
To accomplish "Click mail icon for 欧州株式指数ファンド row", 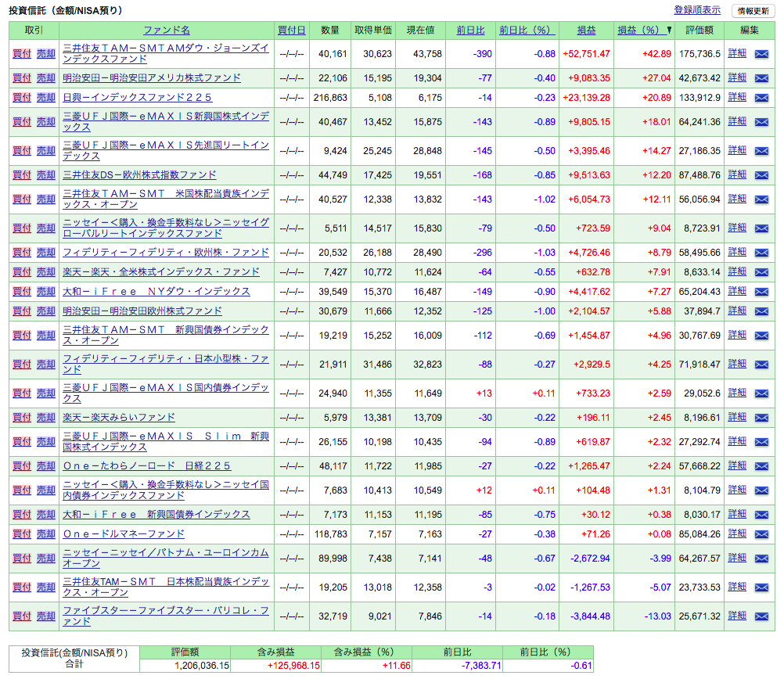I will click(761, 175).
